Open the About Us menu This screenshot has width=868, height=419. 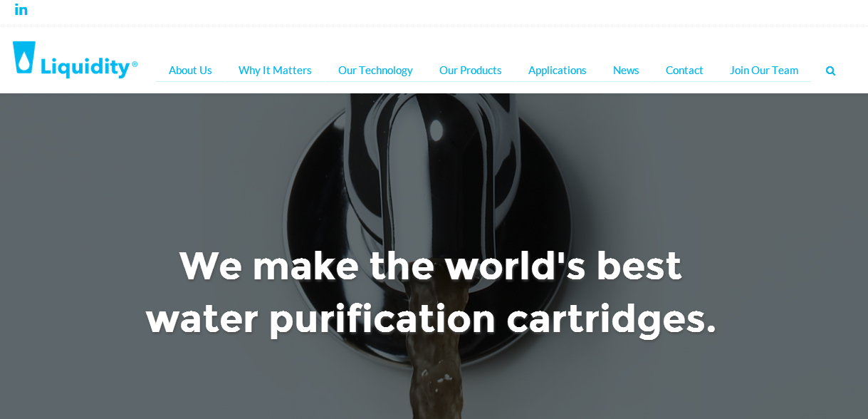[x=190, y=70]
